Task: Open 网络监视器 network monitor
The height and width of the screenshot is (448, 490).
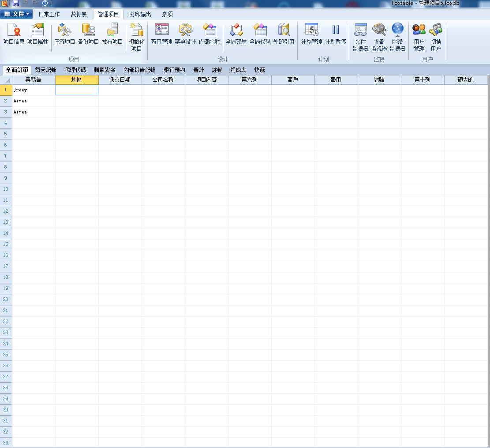Action: [397, 37]
